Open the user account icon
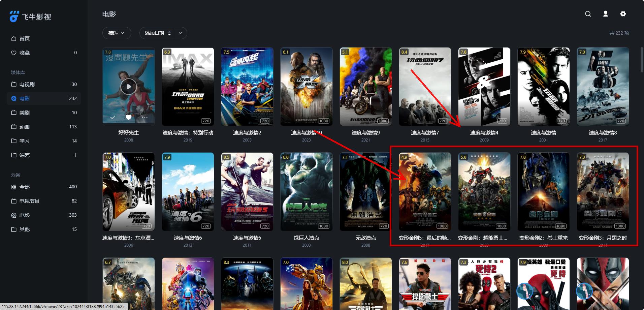Image resolution: width=644 pixels, height=310 pixels. [606, 14]
